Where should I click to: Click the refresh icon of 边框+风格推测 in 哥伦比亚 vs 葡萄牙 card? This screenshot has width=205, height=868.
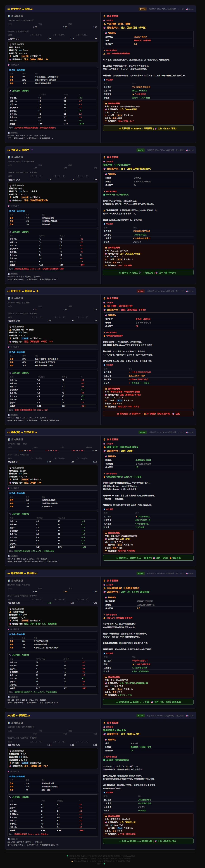pyautogui.click(x=10, y=352)
